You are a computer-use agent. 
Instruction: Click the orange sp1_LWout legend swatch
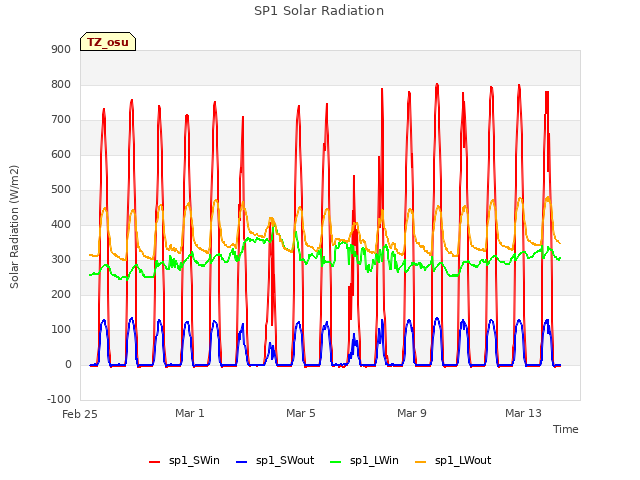click(x=420, y=462)
